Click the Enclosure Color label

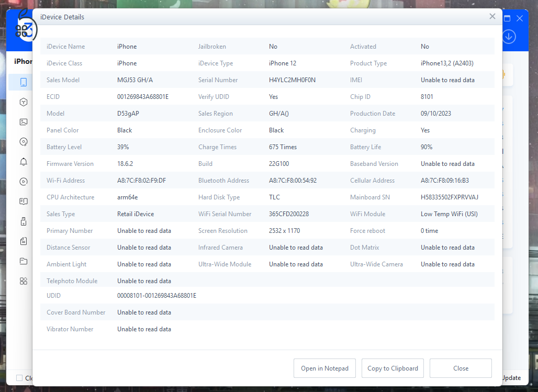220,130
